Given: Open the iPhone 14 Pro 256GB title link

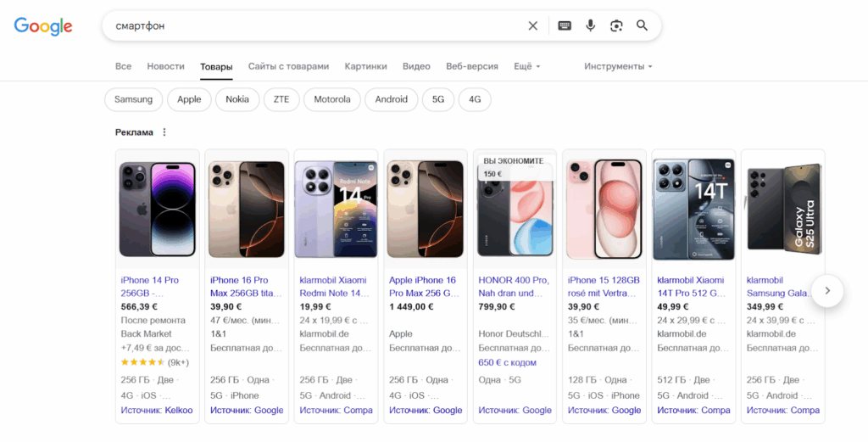Looking at the screenshot, I should 149,287.
